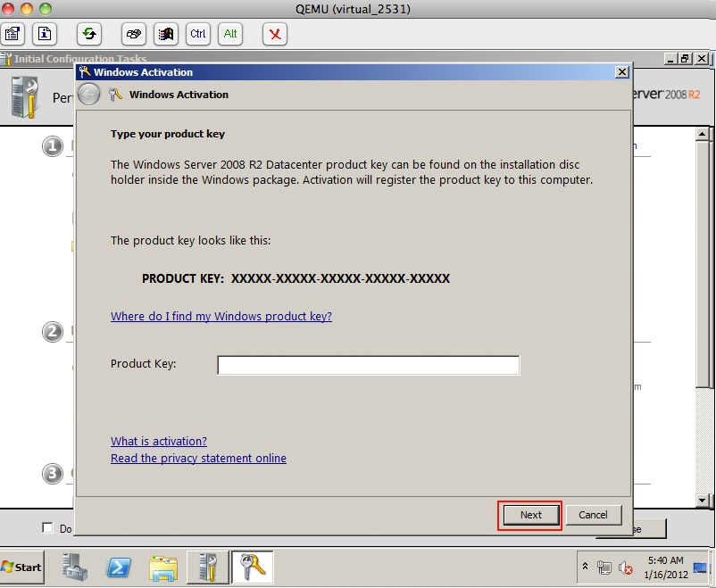This screenshot has height=588, width=716.
Task: Click scroll-down arrow in Initial Configuration Tasks
Action: coord(703,500)
